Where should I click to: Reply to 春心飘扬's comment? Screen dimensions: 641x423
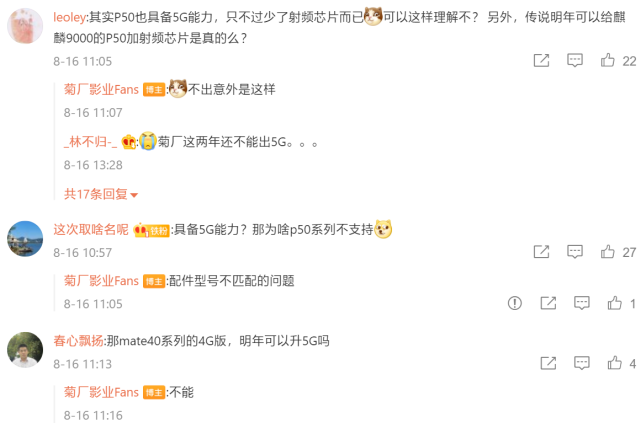(581, 363)
